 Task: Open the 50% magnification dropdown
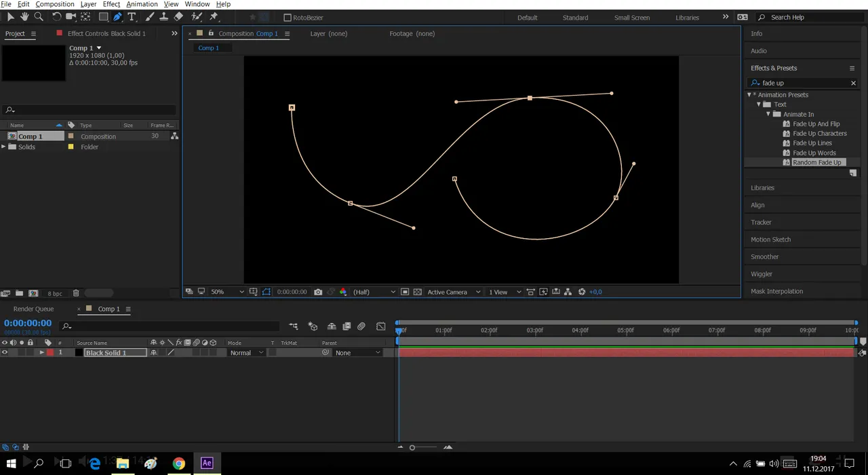[x=226, y=292]
